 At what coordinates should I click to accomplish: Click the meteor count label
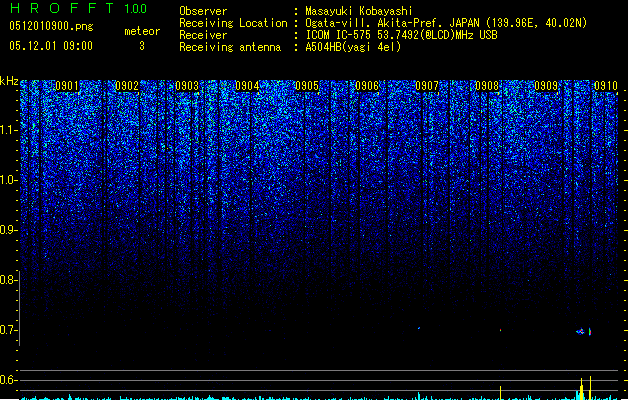point(142,31)
